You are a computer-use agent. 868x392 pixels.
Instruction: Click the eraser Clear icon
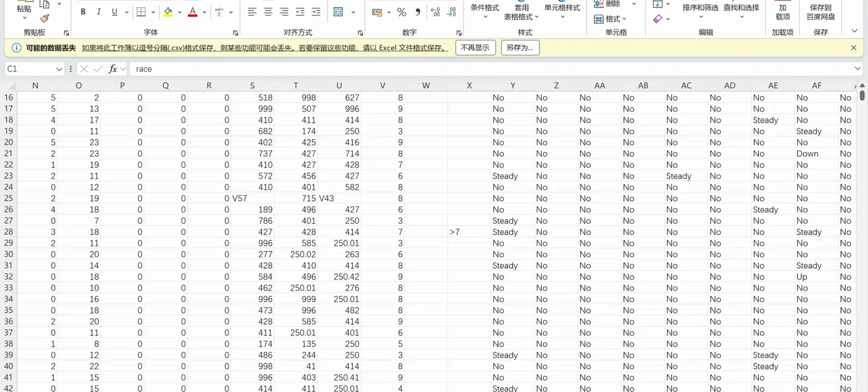click(658, 19)
